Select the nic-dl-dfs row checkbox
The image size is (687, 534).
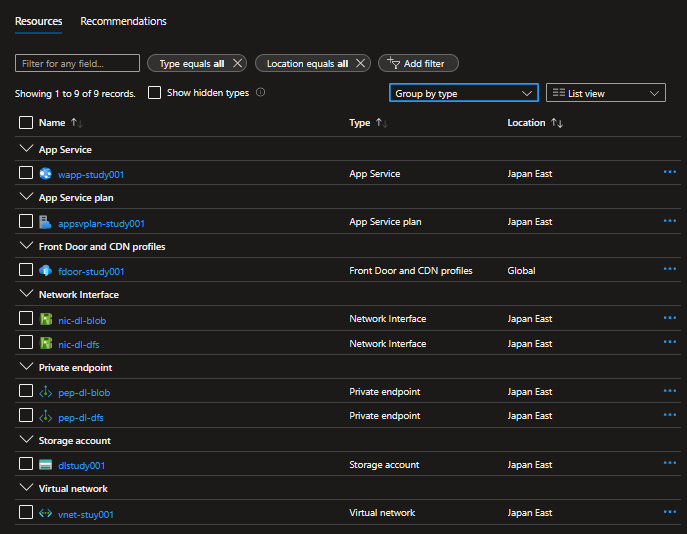[26, 342]
